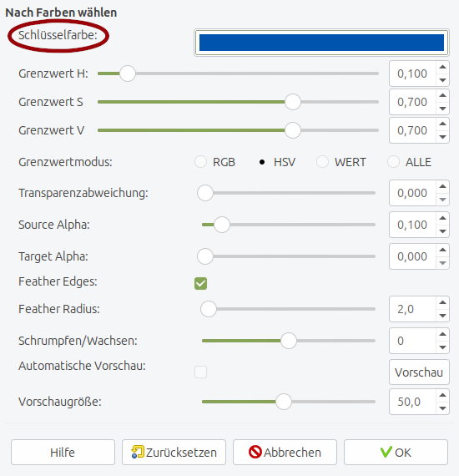Decrease Schrumpfen/Wachsen value with down arrow
459x476 pixels.
coord(442,347)
